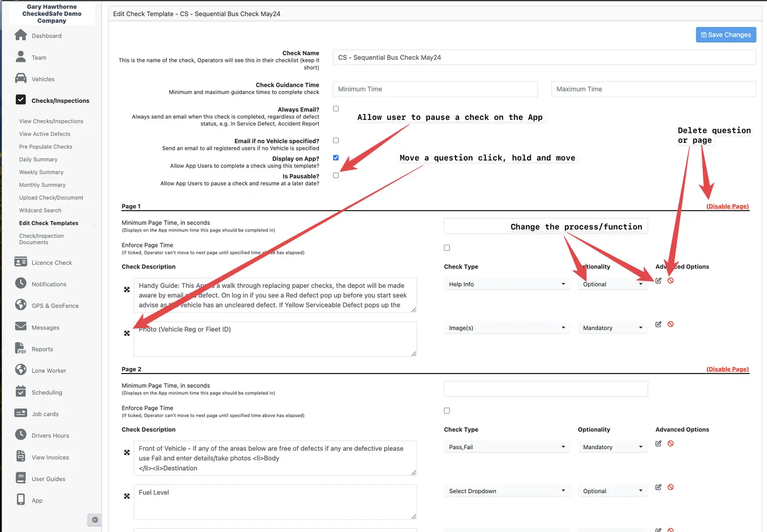Screen dimensions: 767x532
Task: Open Upload Check/Document submenu item
Action: pos(51,198)
